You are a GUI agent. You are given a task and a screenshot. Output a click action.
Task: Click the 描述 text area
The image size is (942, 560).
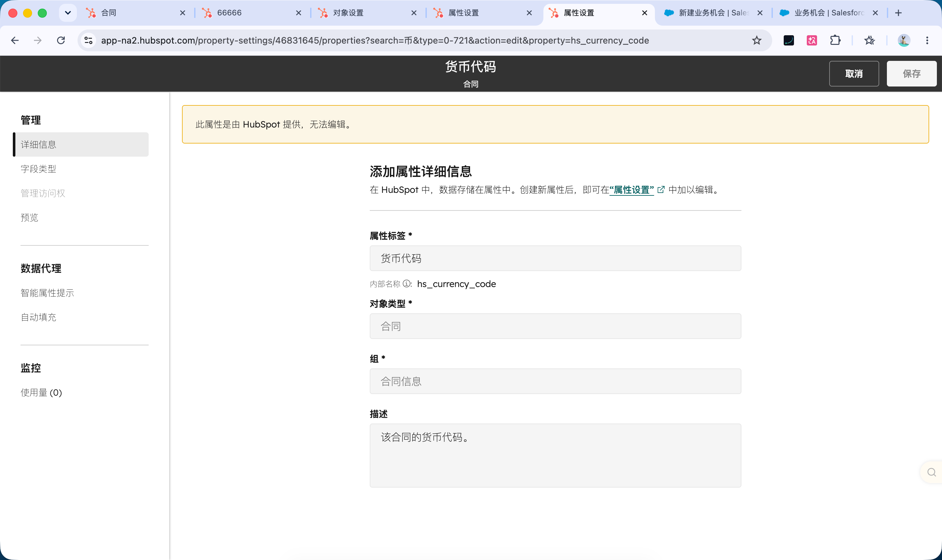tap(555, 456)
